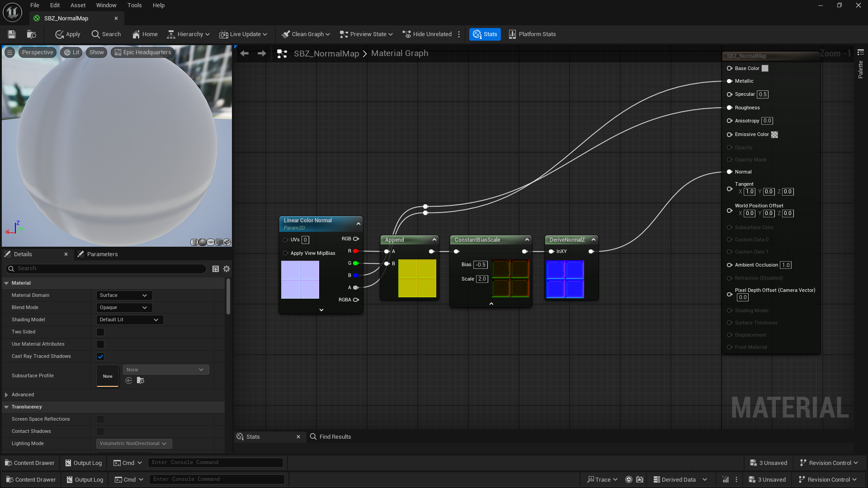Viewport: 868px width, 488px height.
Task: Toggle Apply View MipBias pin on texture node
Action: (285, 253)
